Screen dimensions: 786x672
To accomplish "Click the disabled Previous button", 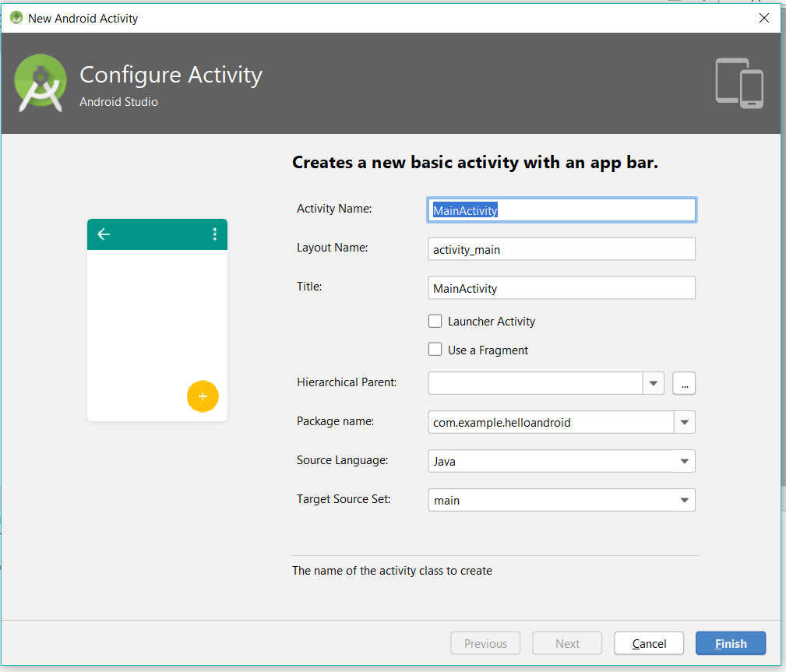I will tap(485, 643).
